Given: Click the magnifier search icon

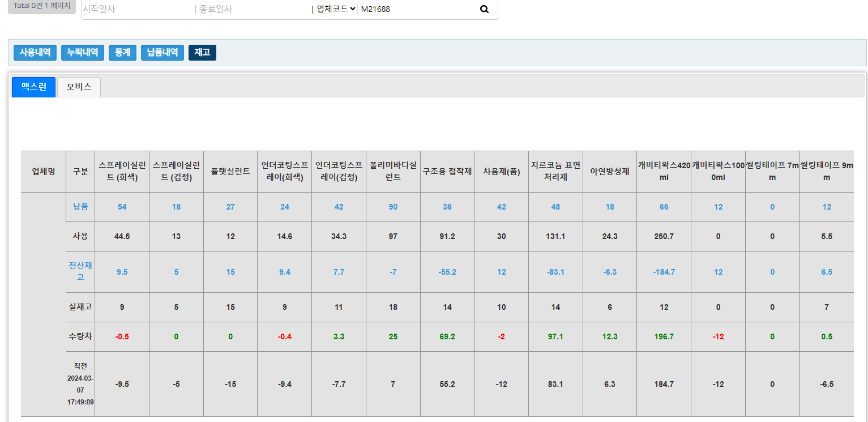Looking at the screenshot, I should tap(484, 9).
